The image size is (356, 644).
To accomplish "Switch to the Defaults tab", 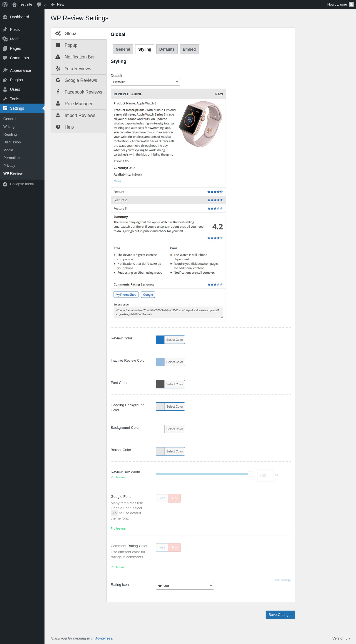I will click(167, 49).
